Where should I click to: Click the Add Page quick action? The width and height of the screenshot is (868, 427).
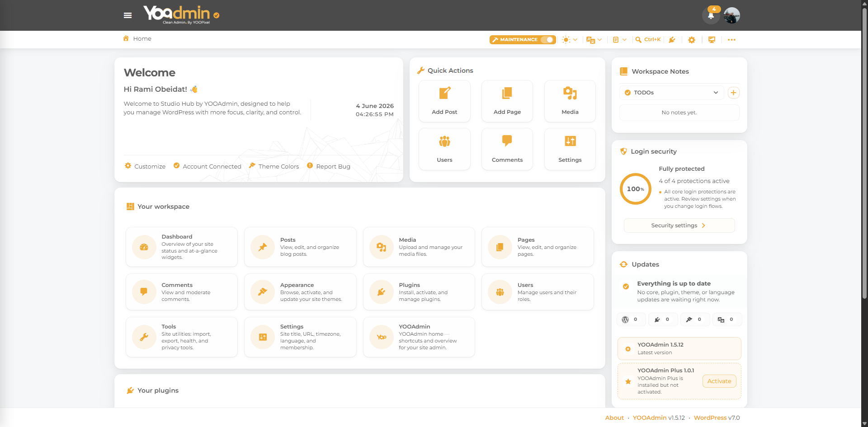click(x=507, y=101)
